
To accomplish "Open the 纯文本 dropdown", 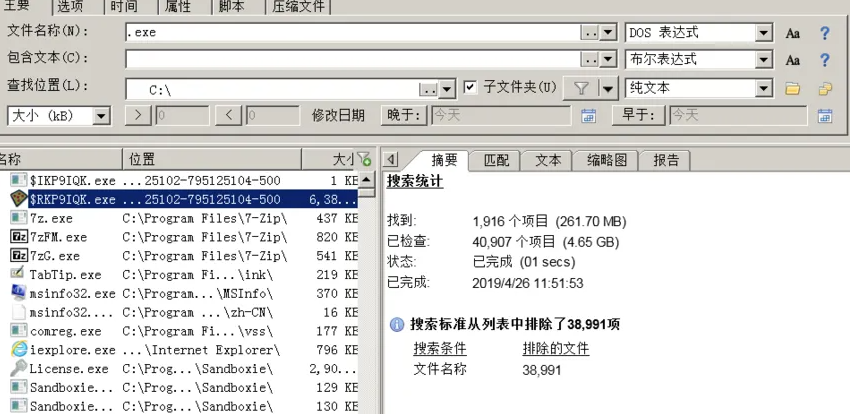I will point(763,88).
